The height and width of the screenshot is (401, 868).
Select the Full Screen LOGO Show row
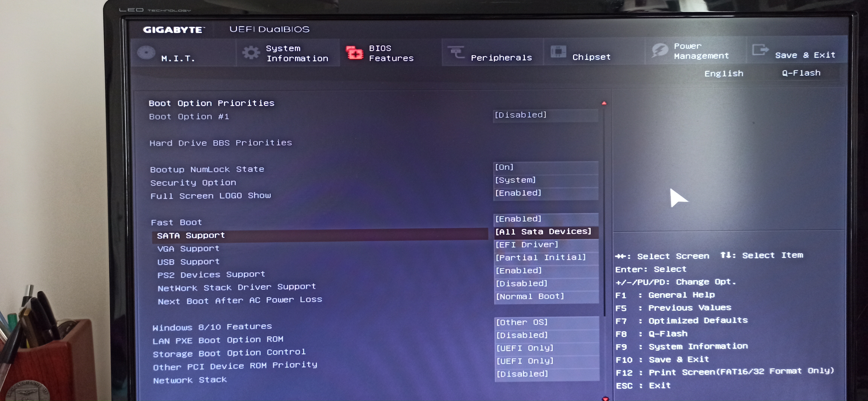(x=211, y=196)
